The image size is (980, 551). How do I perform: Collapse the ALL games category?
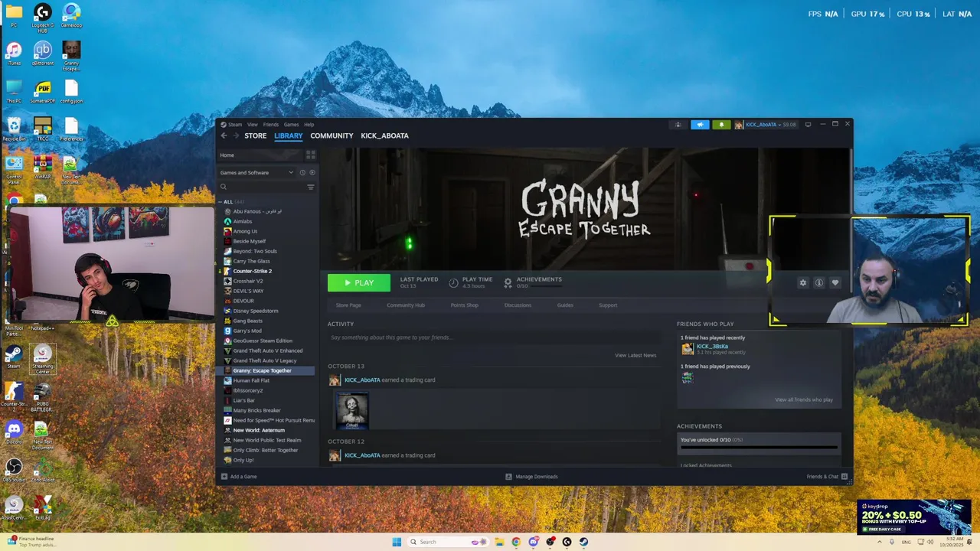pos(220,202)
